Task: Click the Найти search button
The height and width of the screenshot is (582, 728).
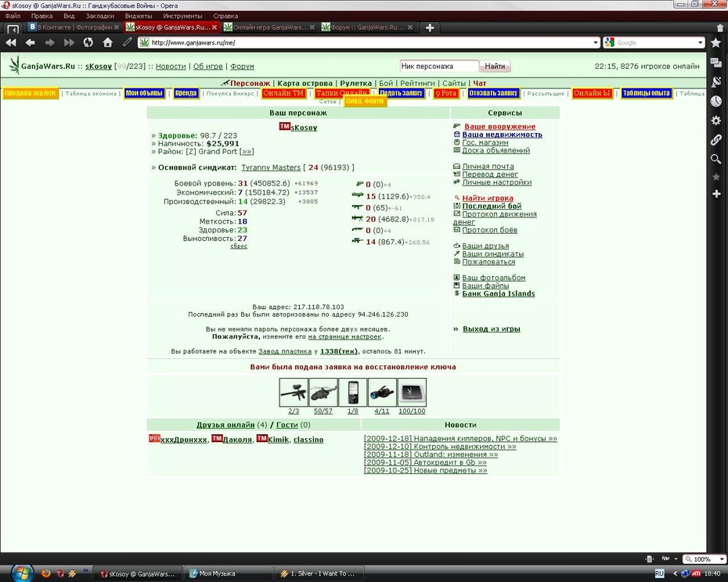Action: pos(495,66)
